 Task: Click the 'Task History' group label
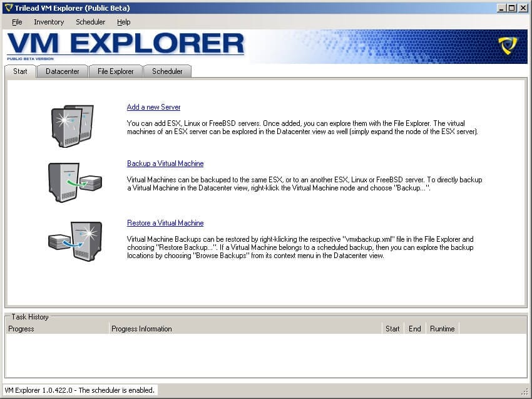pos(30,317)
